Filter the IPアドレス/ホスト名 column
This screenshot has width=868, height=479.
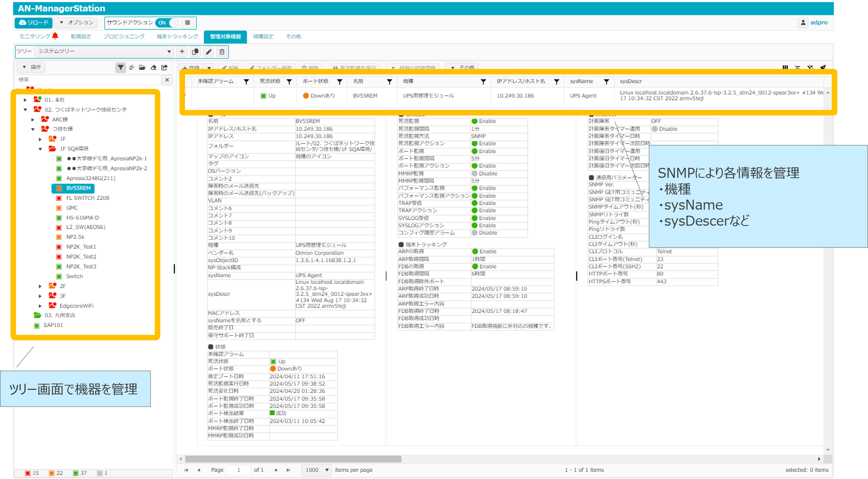click(557, 82)
